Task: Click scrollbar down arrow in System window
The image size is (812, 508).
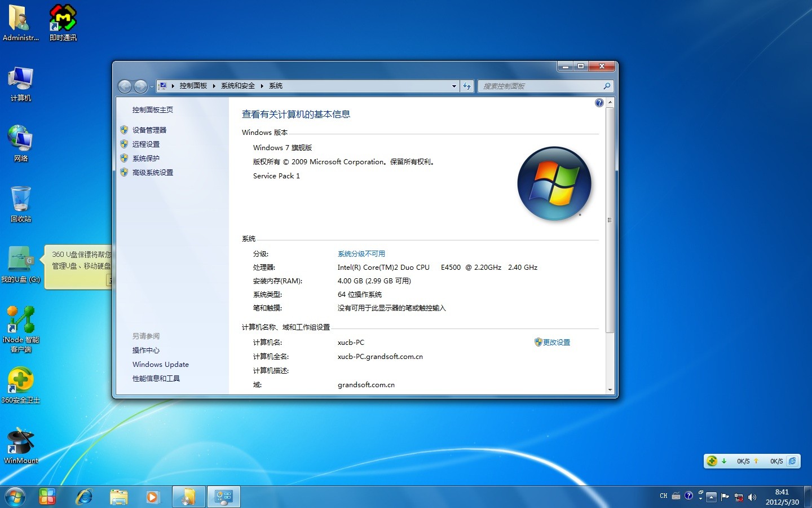Action: (610, 389)
